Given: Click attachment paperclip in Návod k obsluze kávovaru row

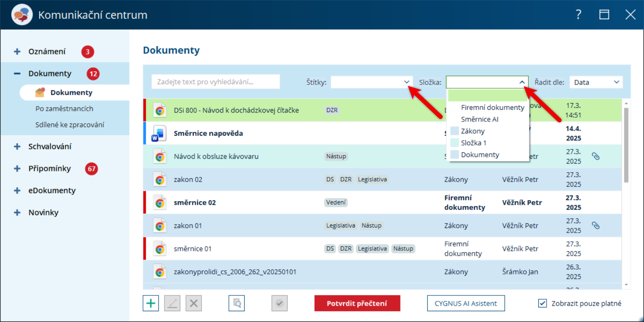Looking at the screenshot, I should [x=595, y=156].
